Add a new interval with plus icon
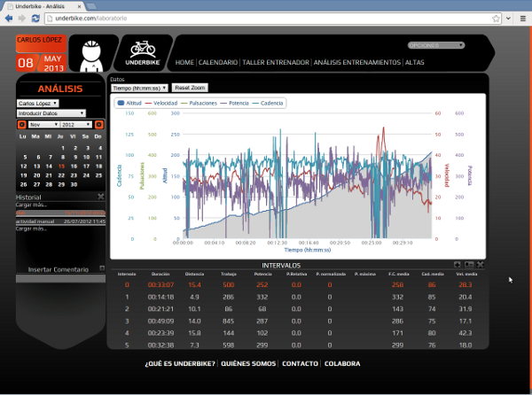The image size is (532, 395). point(457,265)
